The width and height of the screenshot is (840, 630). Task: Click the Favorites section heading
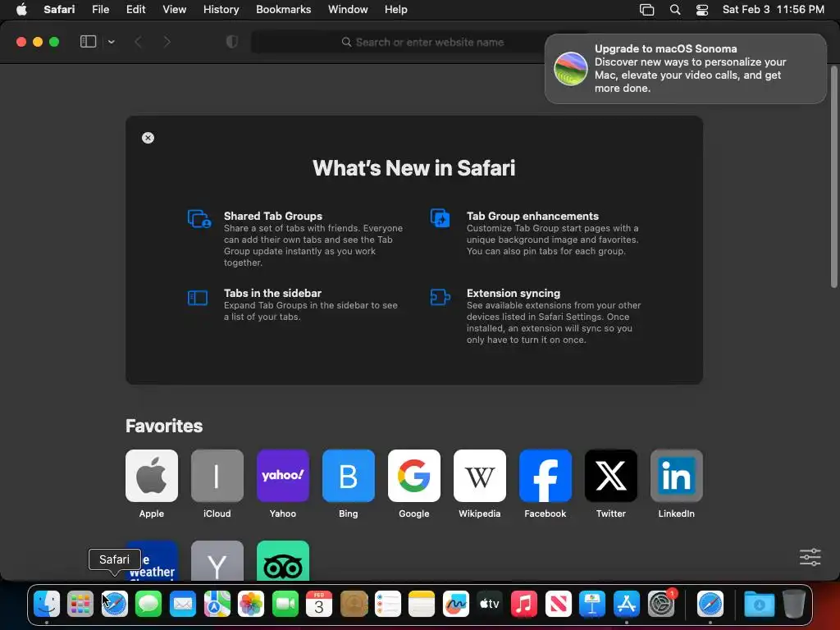(164, 426)
